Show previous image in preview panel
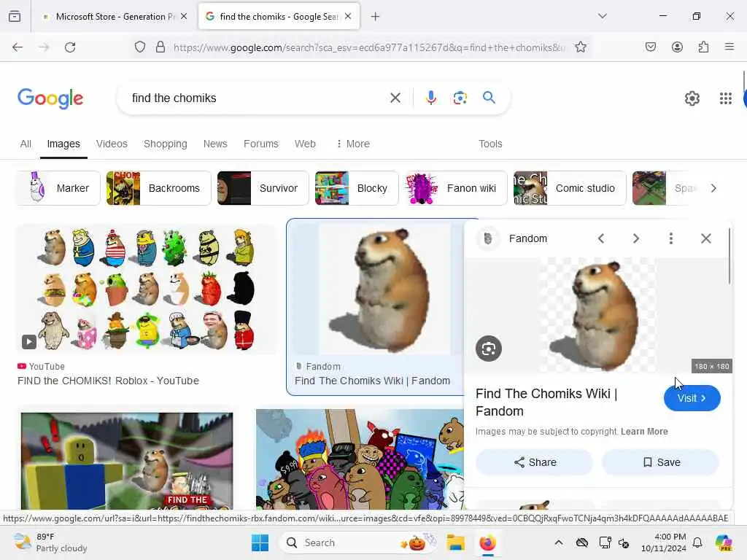The width and height of the screenshot is (747, 560). [601, 238]
